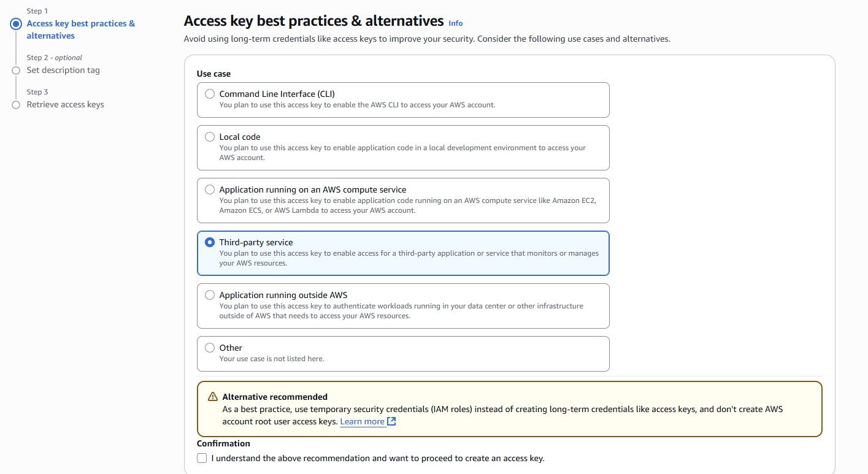Click Step 2 circle indicator
868x474 pixels.
pos(16,71)
